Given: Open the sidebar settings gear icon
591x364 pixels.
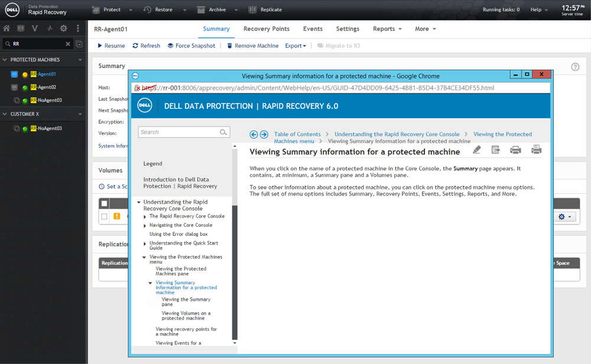Looking at the screenshot, I should pyautogui.click(x=64, y=28).
